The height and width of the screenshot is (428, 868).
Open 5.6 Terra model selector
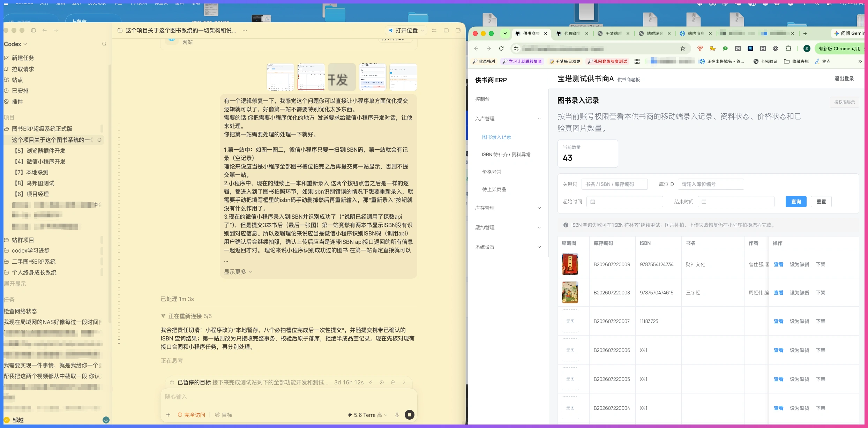pos(368,415)
